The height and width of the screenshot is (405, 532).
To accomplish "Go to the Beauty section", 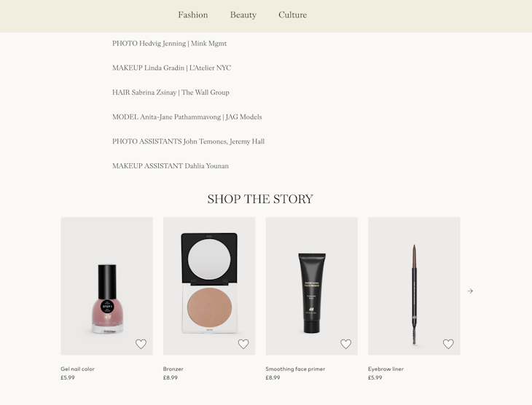I will click(x=243, y=15).
